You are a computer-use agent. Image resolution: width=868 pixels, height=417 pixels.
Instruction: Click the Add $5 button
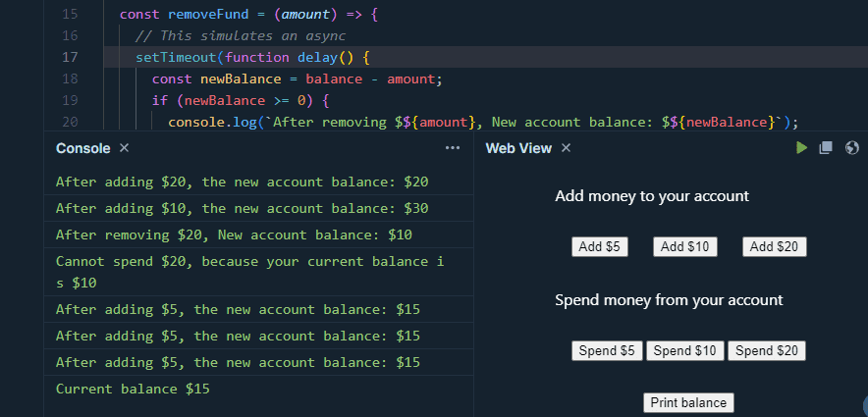tap(600, 246)
